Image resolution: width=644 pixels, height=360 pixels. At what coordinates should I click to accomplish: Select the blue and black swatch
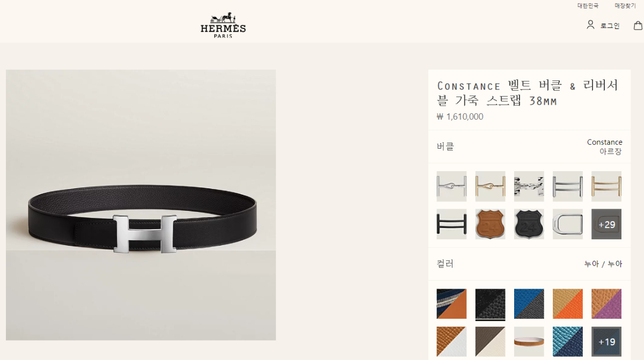click(529, 304)
